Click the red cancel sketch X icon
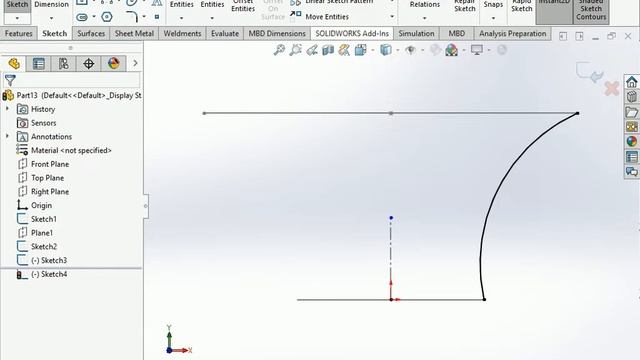640x360 pixels. coord(611,88)
